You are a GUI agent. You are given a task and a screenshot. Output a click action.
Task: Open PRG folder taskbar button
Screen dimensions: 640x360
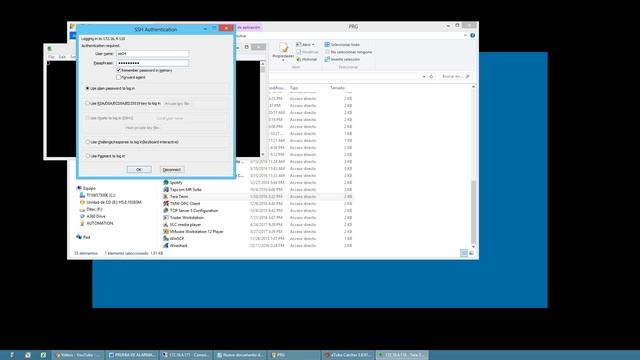(294, 355)
